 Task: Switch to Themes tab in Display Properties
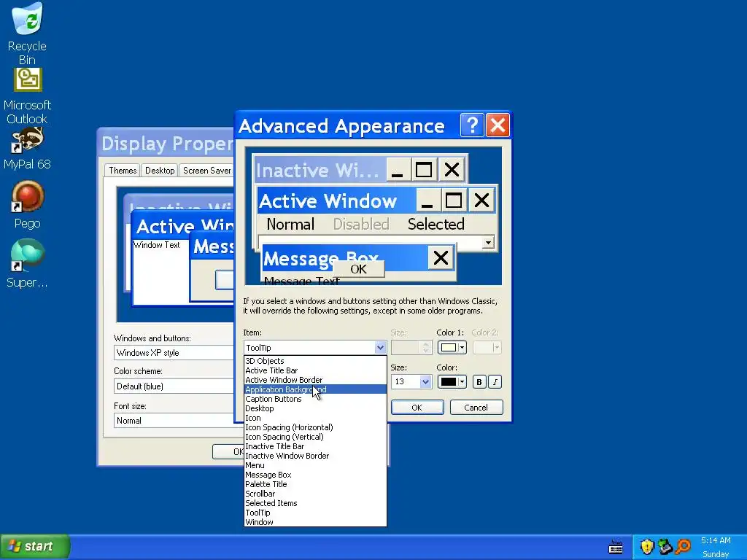[x=123, y=171]
